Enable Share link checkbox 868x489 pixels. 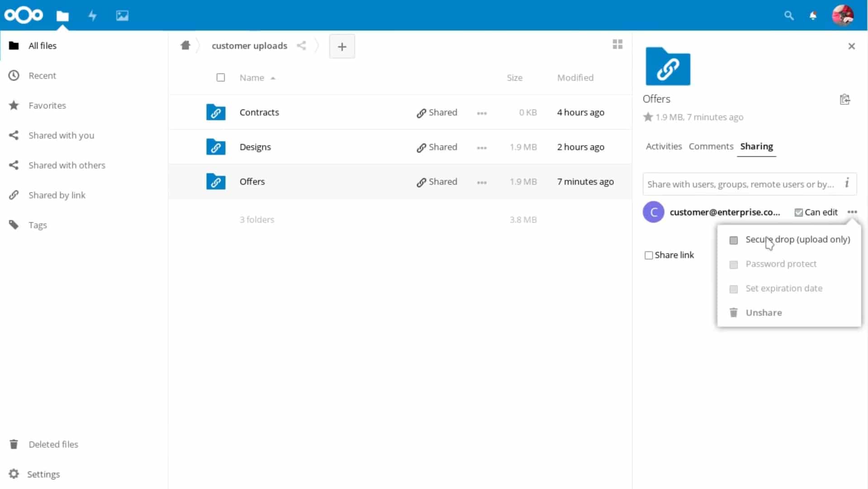(649, 255)
